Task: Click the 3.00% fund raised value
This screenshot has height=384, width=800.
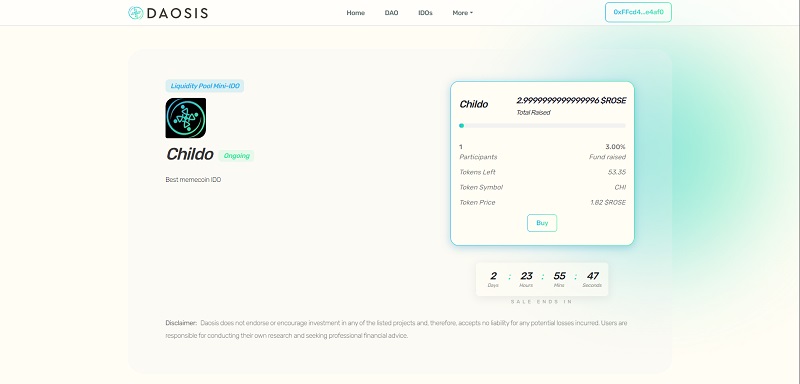Action: pos(615,146)
